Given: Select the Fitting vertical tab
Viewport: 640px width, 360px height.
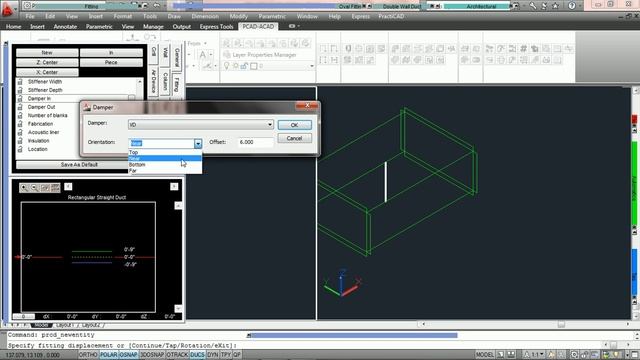Looking at the screenshot, I should coord(176,84).
